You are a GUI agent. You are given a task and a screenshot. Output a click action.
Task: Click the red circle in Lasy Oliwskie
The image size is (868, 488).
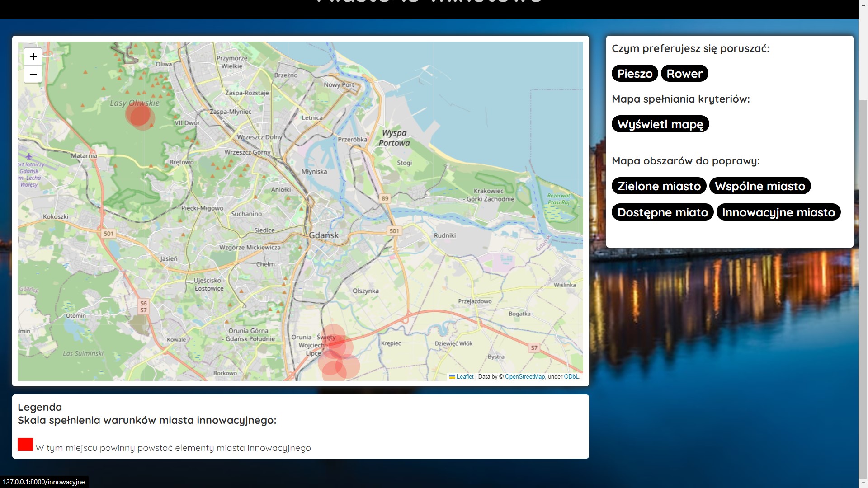[140, 116]
